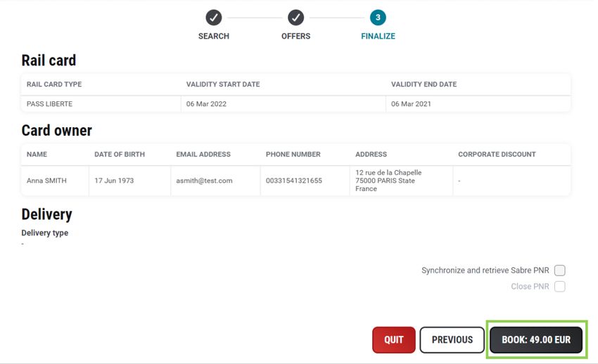The width and height of the screenshot is (598, 364).
Task: Click the phone number 00331541321655
Action: tap(293, 181)
